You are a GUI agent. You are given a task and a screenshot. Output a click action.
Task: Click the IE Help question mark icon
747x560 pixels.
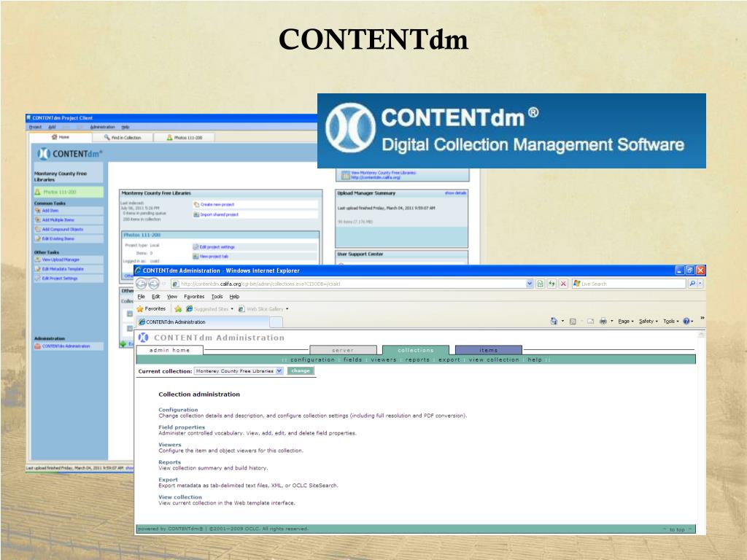(686, 322)
